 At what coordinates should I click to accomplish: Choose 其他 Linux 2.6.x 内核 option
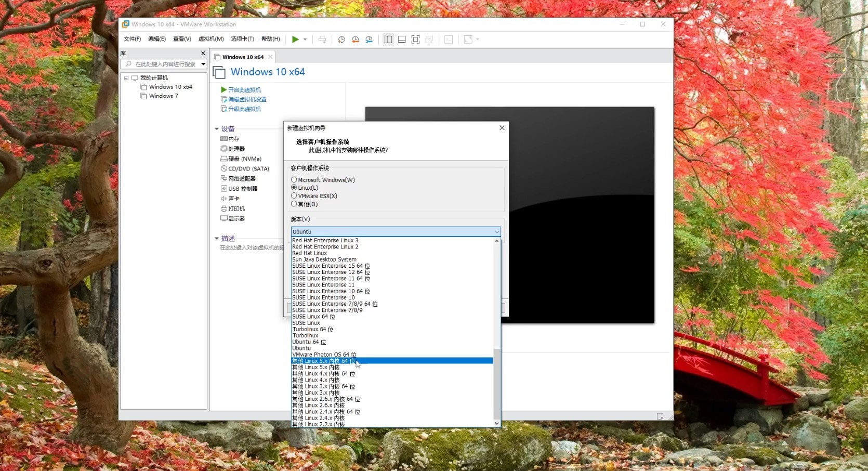click(392, 405)
